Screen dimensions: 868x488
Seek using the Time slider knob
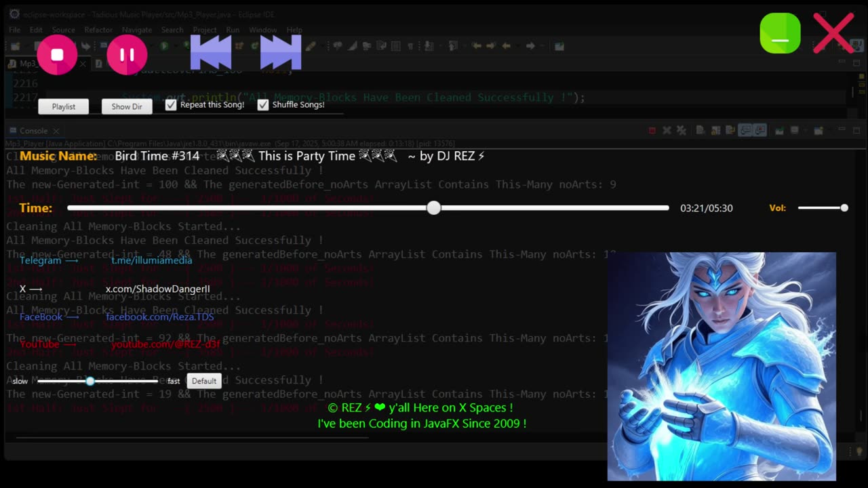coord(434,208)
